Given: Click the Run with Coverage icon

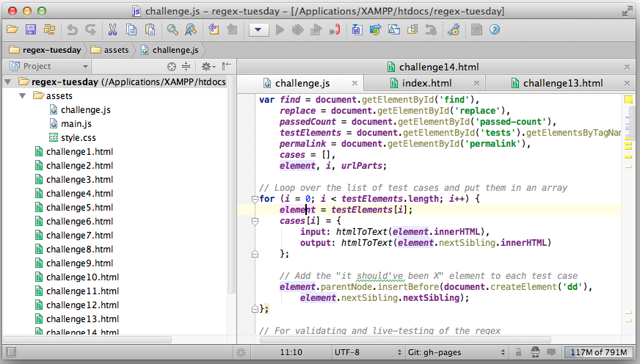Looking at the screenshot, I should click(x=316, y=30).
